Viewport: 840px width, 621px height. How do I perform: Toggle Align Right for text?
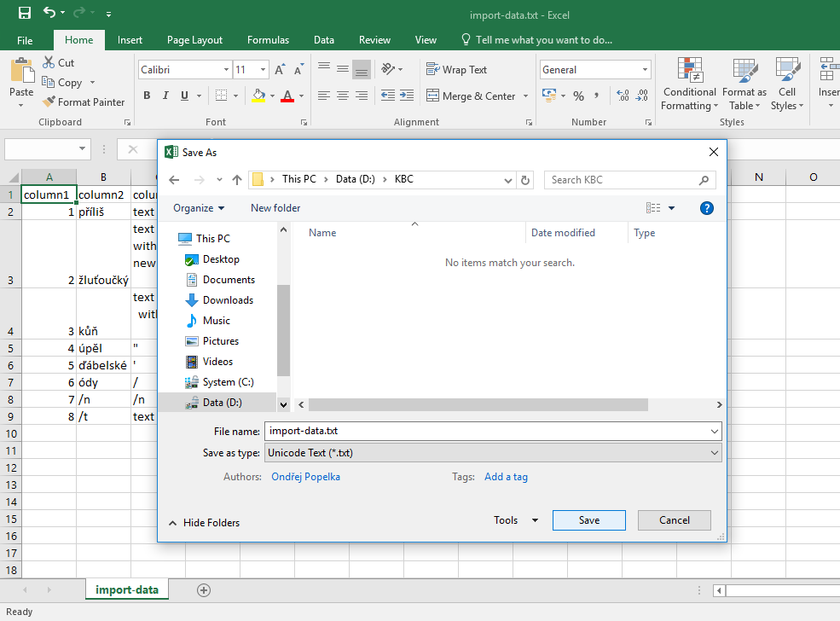tap(362, 96)
